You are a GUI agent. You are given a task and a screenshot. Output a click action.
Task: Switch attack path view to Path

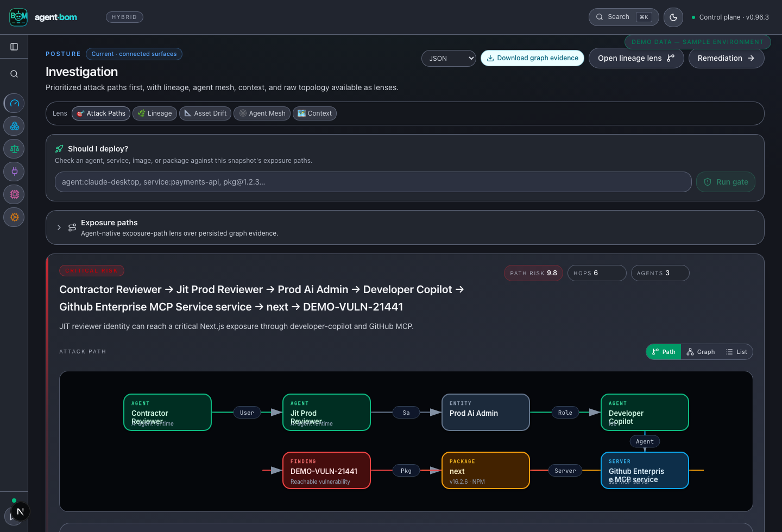pyautogui.click(x=664, y=352)
